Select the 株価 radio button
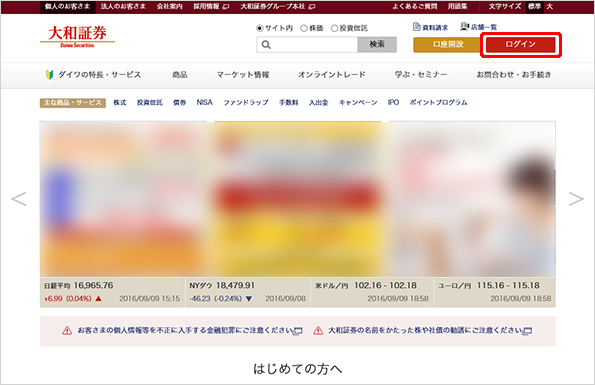595x385 pixels. pos(304,28)
